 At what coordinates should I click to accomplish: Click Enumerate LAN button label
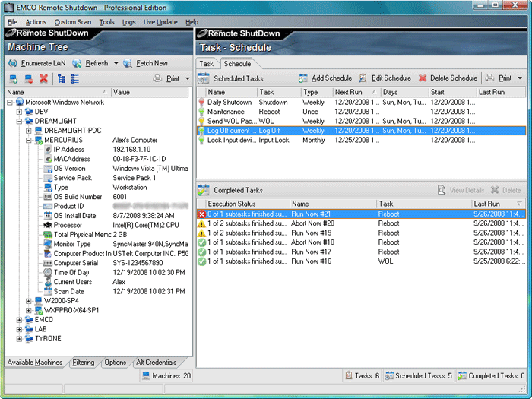(43, 63)
